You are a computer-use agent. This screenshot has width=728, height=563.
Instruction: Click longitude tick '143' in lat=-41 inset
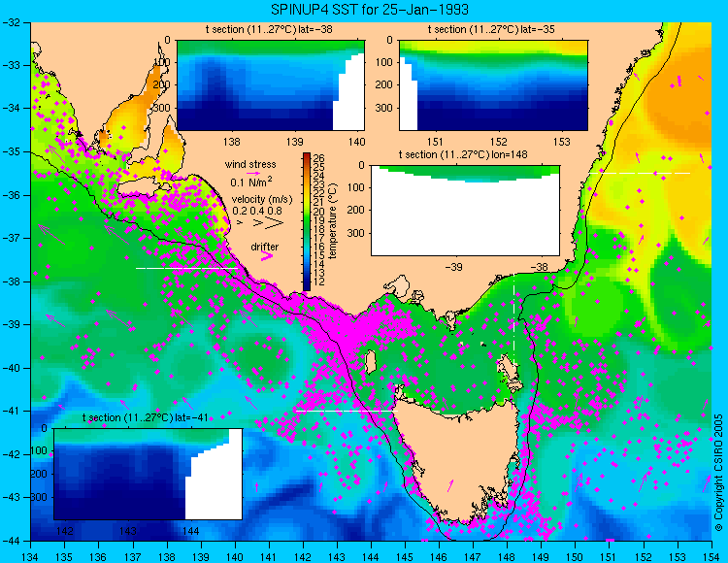[x=128, y=531]
